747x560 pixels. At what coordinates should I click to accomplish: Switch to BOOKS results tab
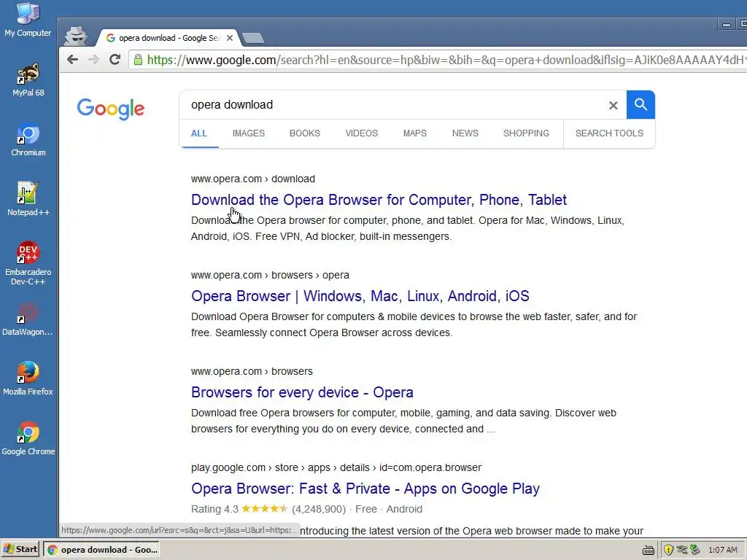pyautogui.click(x=305, y=133)
